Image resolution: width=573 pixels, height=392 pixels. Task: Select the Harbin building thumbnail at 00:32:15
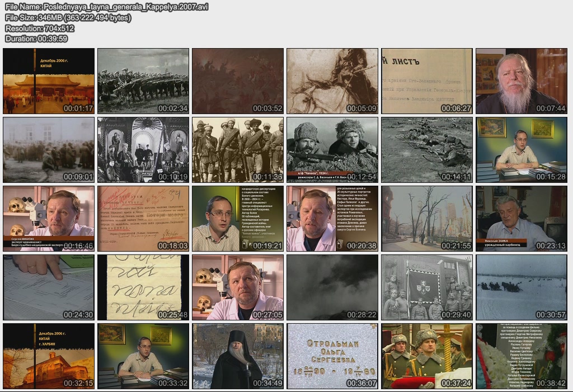click(x=49, y=356)
